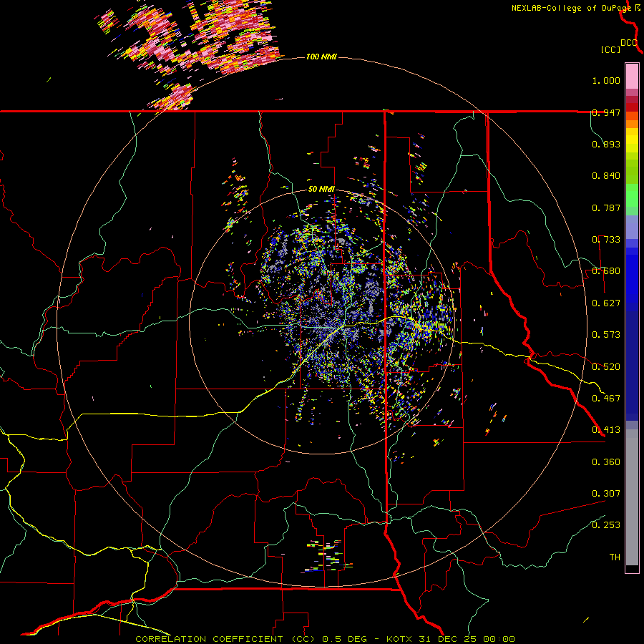Click the 00:00 time in the caption

tap(499, 639)
